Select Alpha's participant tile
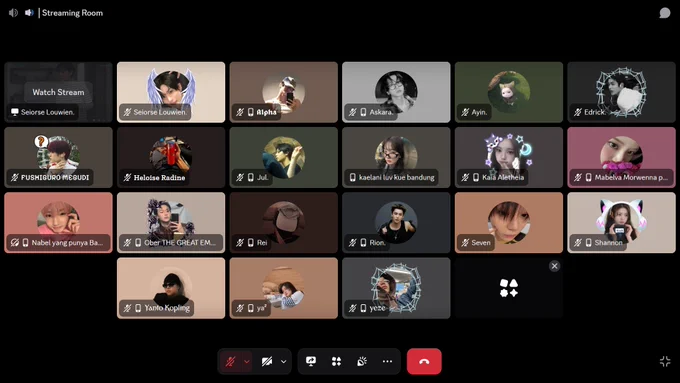 point(284,92)
